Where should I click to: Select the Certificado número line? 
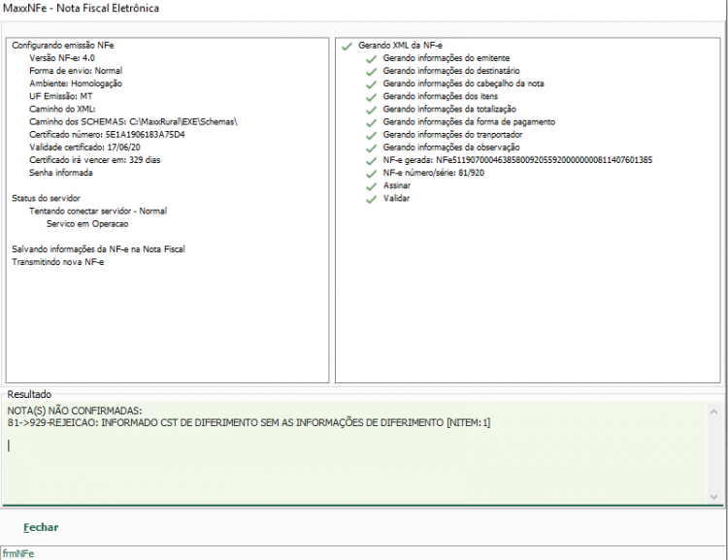click(107, 135)
